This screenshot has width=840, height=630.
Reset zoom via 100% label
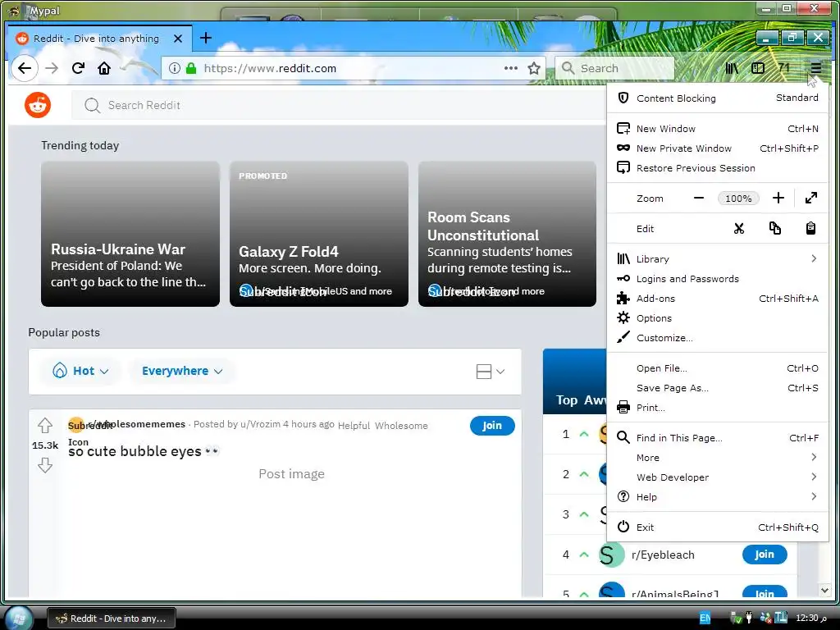[738, 199]
